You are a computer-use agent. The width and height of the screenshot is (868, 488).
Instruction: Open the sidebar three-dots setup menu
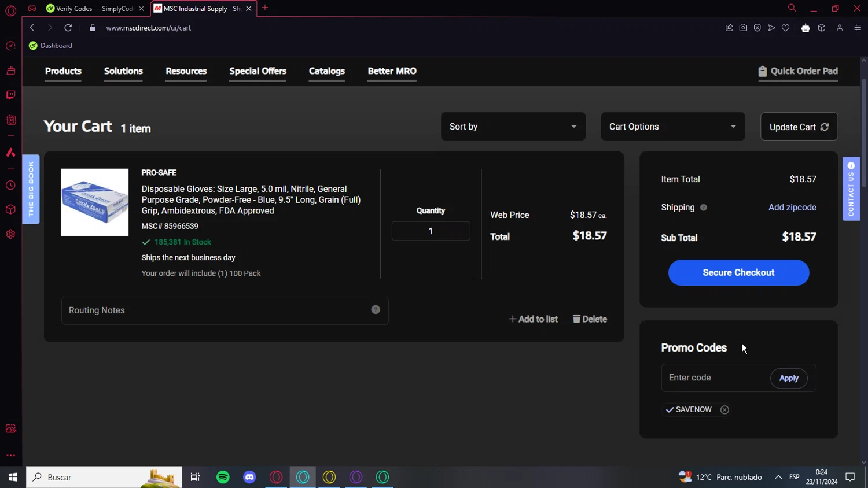10,456
